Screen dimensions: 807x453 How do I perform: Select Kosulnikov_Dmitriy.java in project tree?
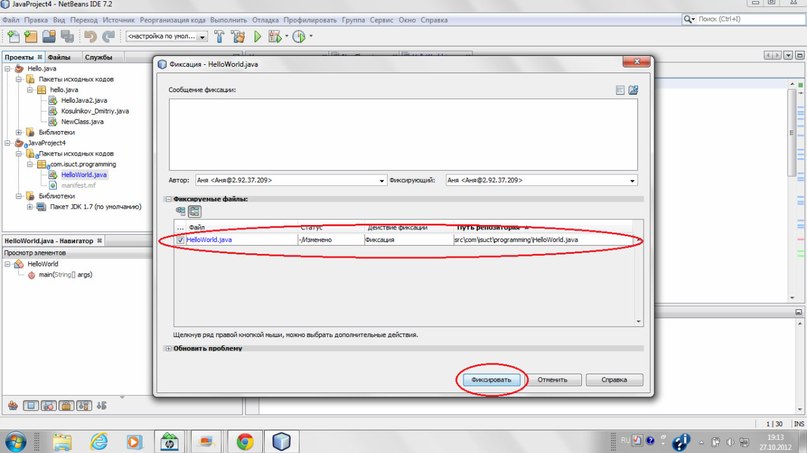coord(95,111)
